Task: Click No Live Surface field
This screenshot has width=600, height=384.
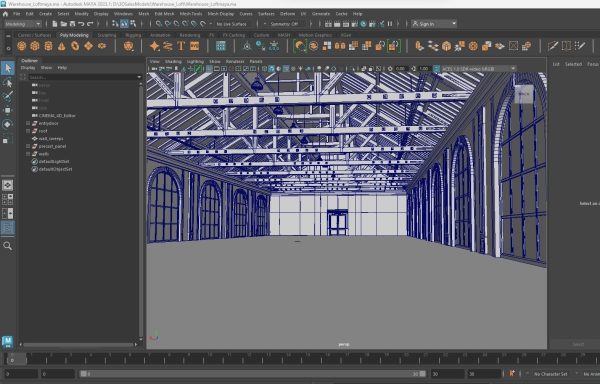Action: (x=232, y=24)
